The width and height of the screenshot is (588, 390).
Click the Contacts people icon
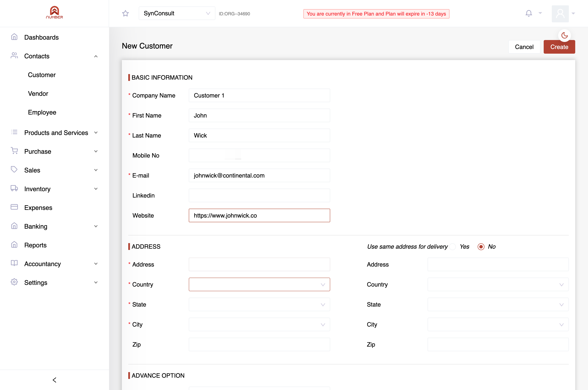click(14, 56)
